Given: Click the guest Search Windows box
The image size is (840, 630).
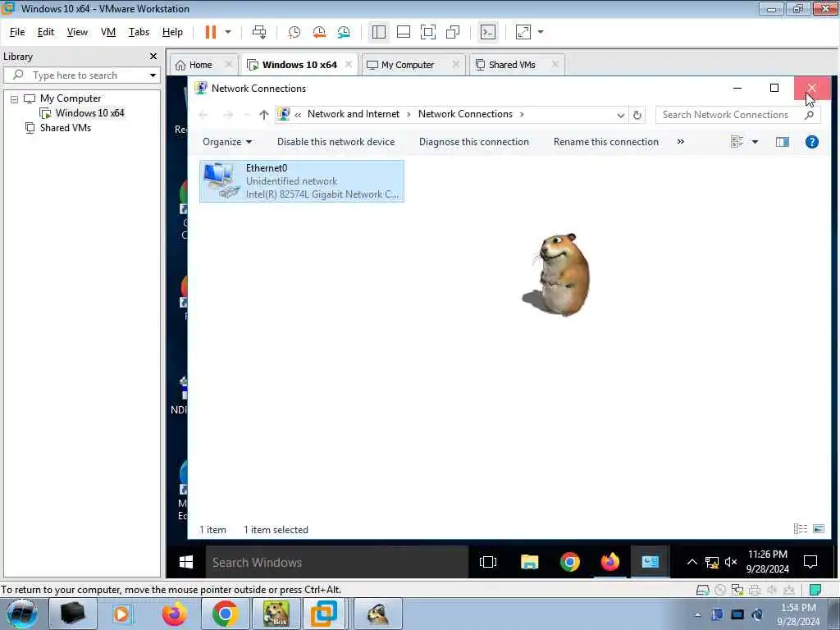Looking at the screenshot, I should pos(337,562).
